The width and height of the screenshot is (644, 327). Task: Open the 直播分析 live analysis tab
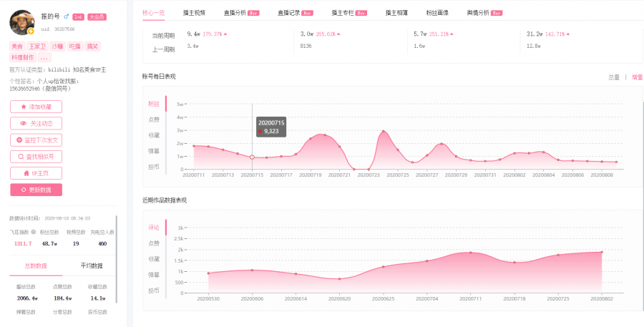pos(242,13)
